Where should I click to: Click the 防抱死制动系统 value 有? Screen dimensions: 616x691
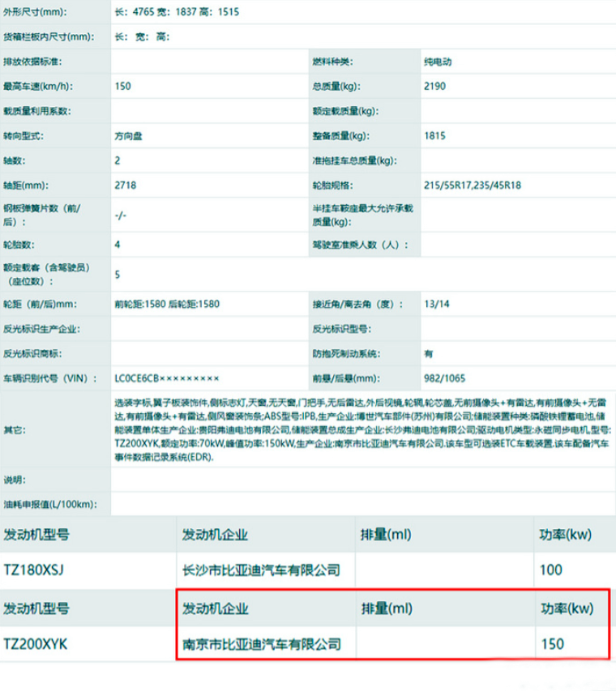[x=429, y=353]
